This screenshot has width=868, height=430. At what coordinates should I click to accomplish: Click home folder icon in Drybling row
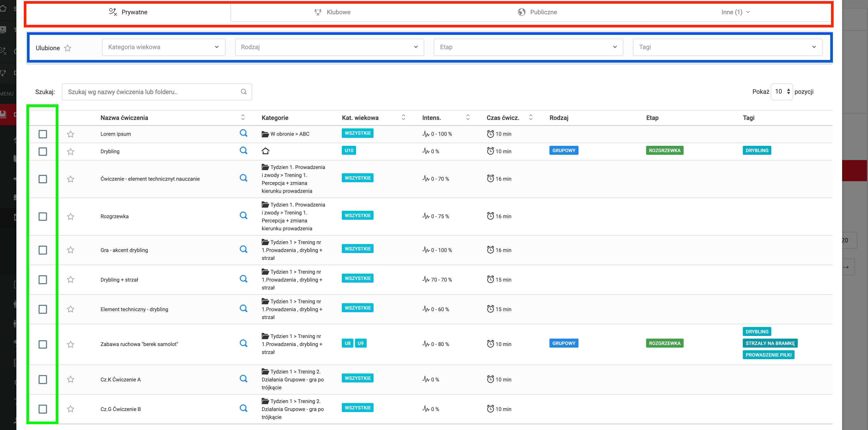point(265,151)
